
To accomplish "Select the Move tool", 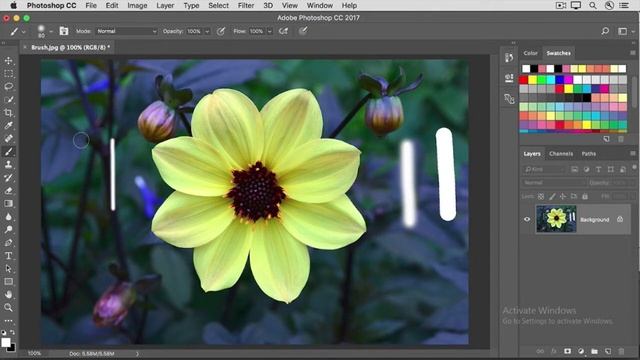I will (x=9, y=61).
